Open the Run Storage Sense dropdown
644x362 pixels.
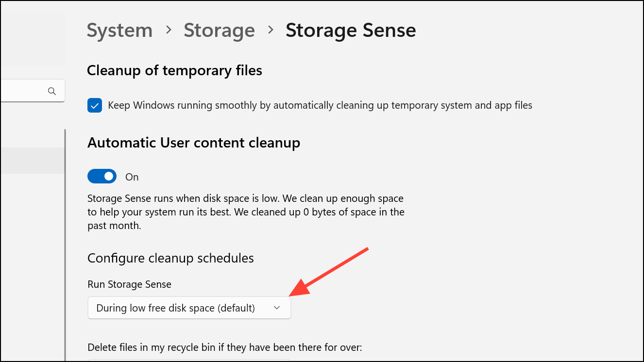click(189, 308)
